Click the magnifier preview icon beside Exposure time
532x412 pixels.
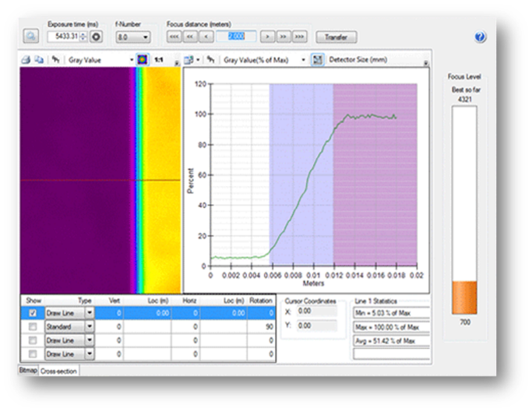[30, 36]
